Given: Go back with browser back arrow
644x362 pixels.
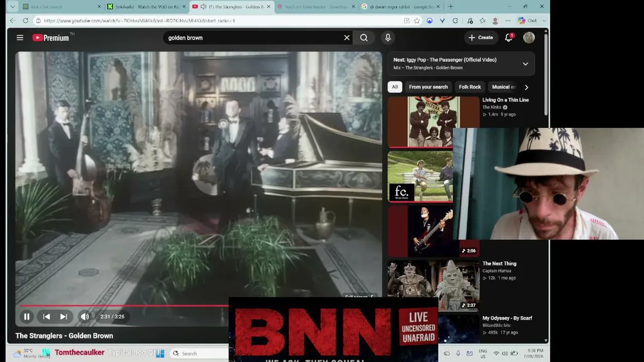Looking at the screenshot, I should (13, 21).
